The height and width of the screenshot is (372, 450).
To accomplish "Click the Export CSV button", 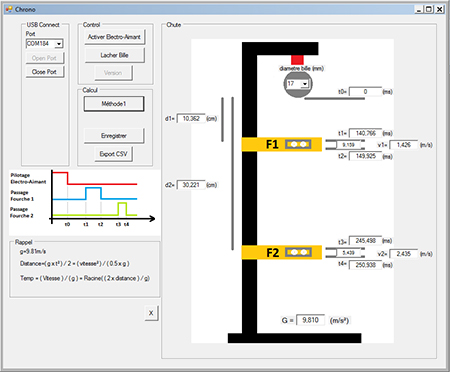I will [113, 154].
